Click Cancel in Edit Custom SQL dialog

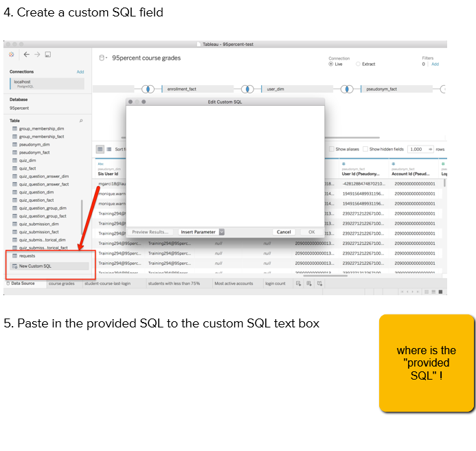coord(284,232)
